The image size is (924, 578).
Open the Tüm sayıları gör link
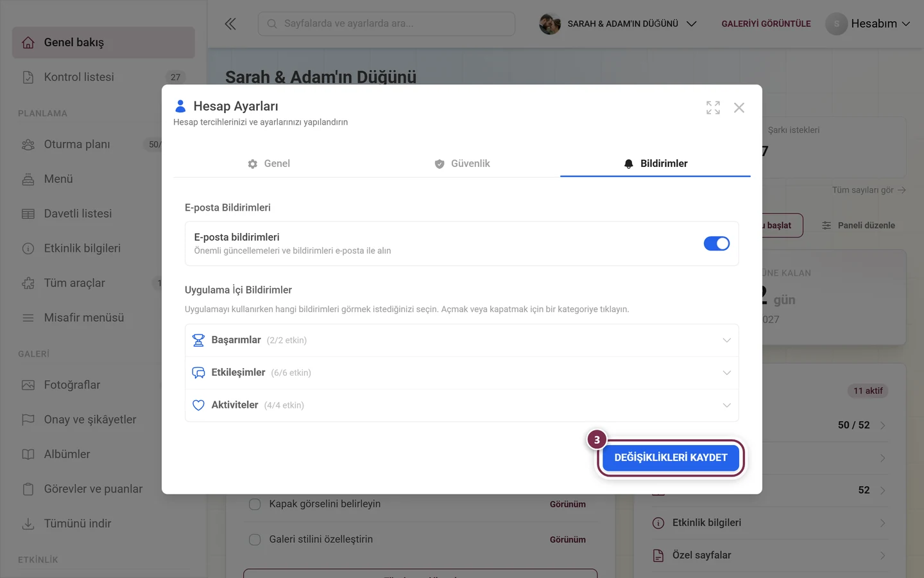869,190
